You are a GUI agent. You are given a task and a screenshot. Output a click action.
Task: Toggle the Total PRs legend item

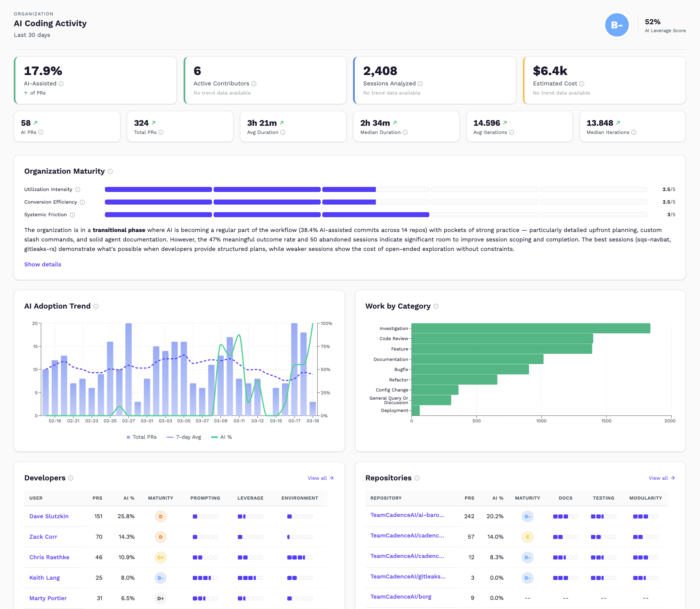pos(142,437)
